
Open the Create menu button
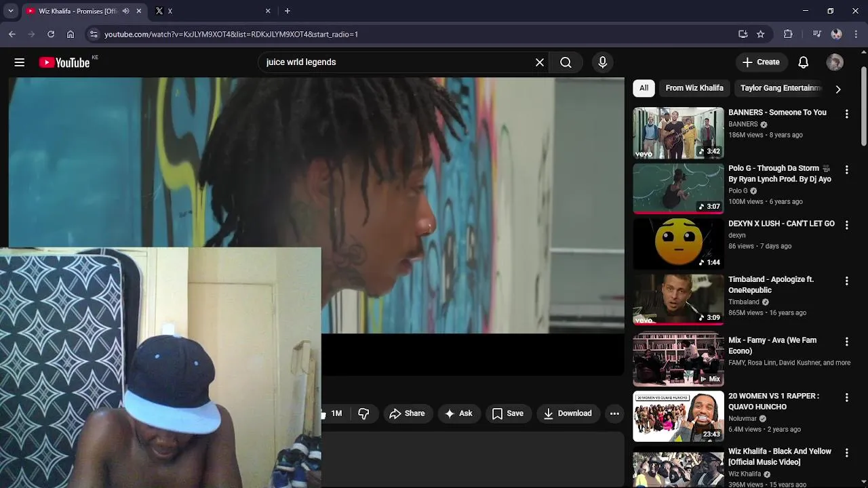(x=761, y=62)
